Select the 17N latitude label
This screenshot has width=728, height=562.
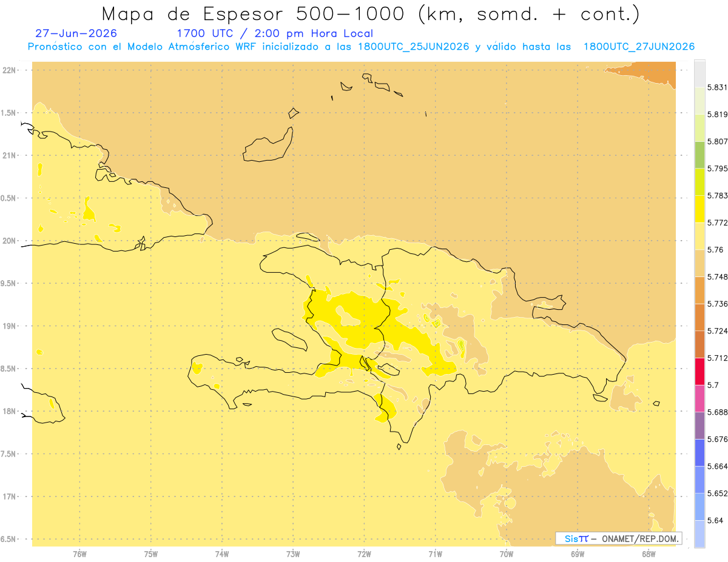(10, 497)
